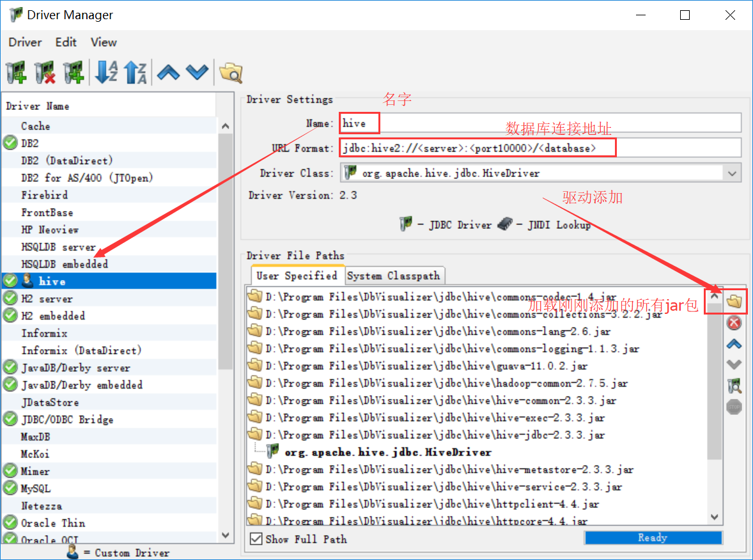Move jar path down in the list

pyautogui.click(x=734, y=364)
